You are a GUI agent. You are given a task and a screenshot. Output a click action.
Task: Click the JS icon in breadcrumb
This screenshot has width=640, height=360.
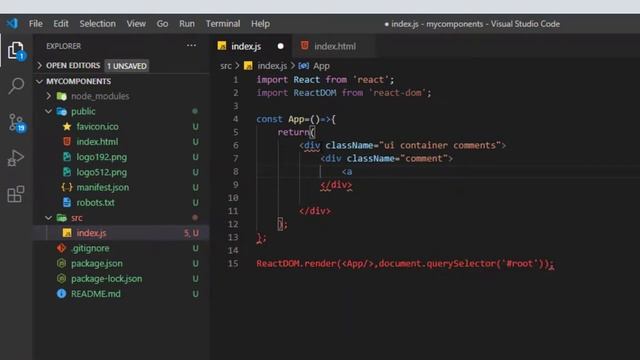(248, 66)
